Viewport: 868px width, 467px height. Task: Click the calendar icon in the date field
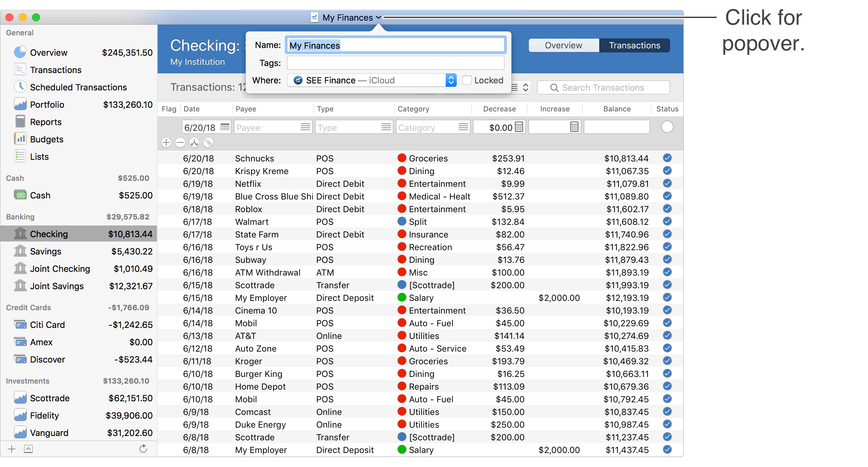click(225, 127)
